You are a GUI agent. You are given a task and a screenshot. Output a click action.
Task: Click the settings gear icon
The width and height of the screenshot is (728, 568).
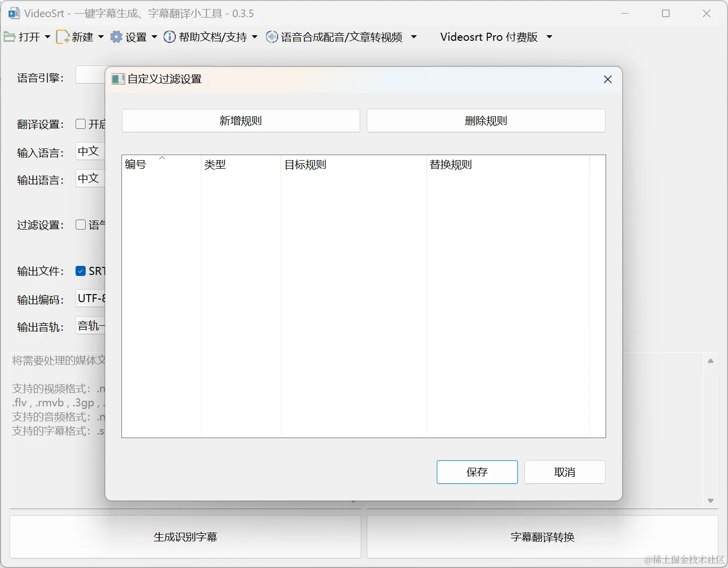[116, 37]
